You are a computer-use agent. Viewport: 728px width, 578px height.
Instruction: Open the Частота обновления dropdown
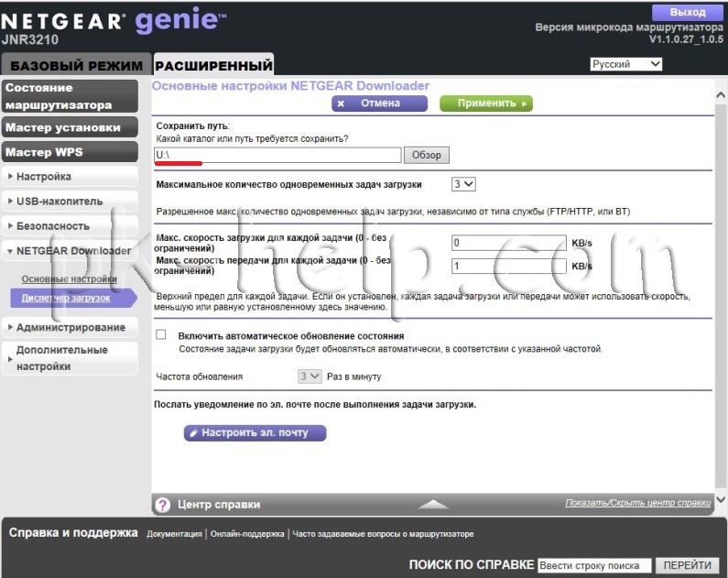point(310,376)
